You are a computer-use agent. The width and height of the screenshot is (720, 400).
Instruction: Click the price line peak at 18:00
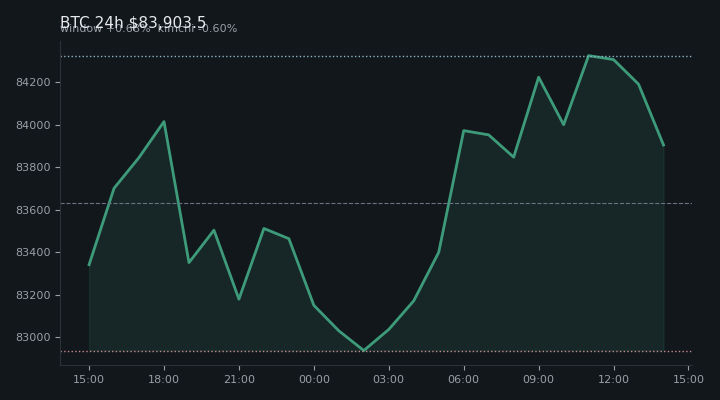click(x=164, y=122)
